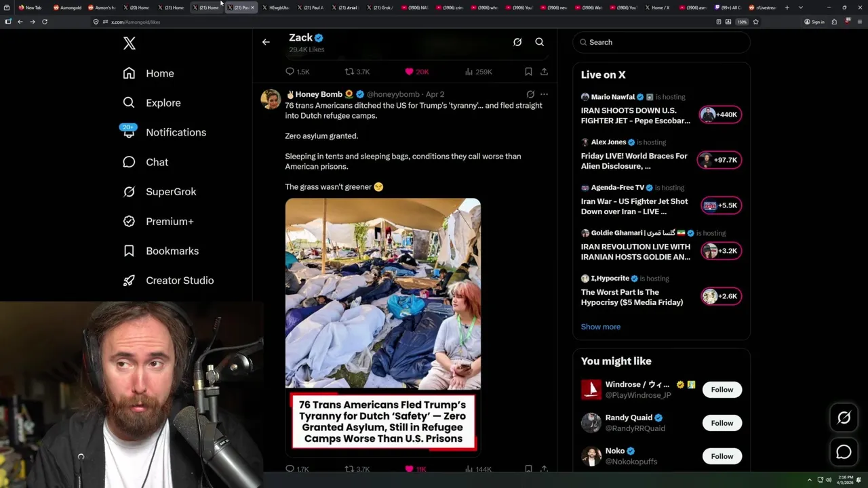Toggle bookmark on Honey Bomb post
This screenshot has width=868, height=488.
[x=528, y=468]
